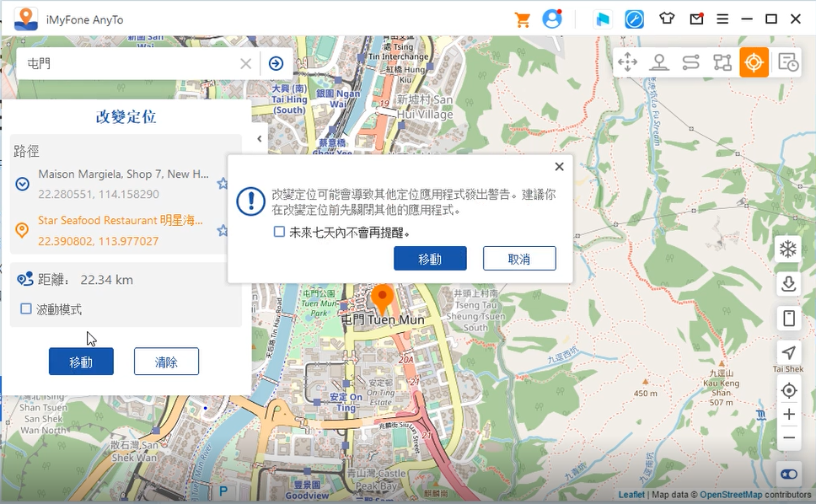Collapse the side panel with the arrow
The image size is (816, 504).
point(260,139)
